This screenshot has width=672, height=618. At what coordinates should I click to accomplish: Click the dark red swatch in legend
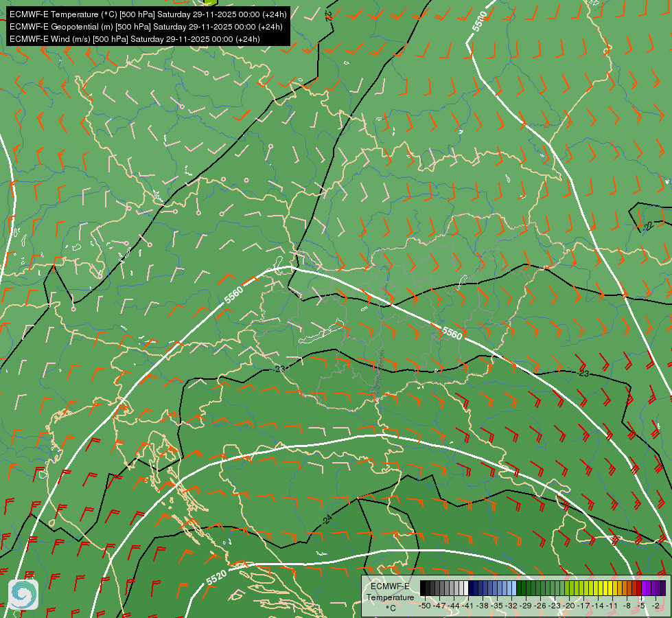(639, 588)
